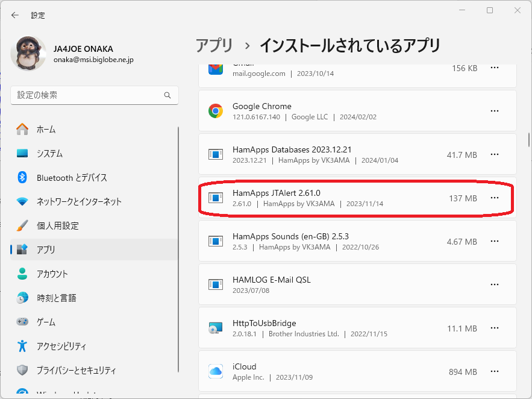The image size is (532, 399).
Task: Open more options for HAMLOG E-Mail QSL
Action: point(494,284)
